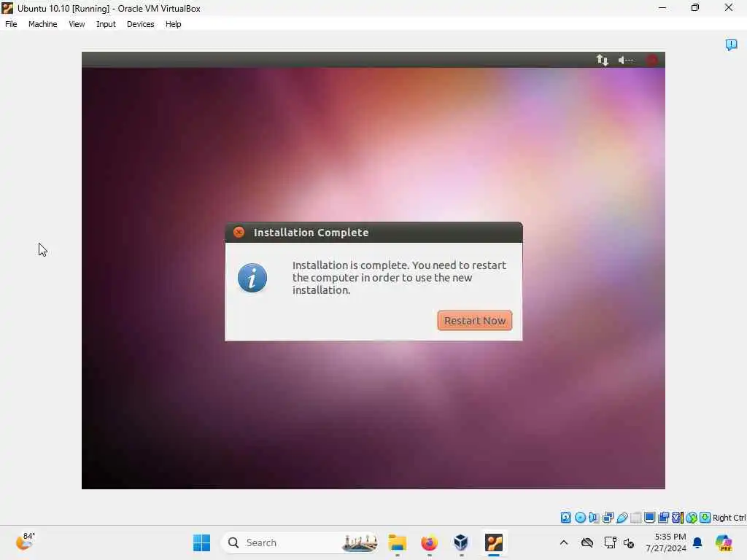This screenshot has height=560, width=747.
Task: Click the USB devices status icon
Action: 622,517
